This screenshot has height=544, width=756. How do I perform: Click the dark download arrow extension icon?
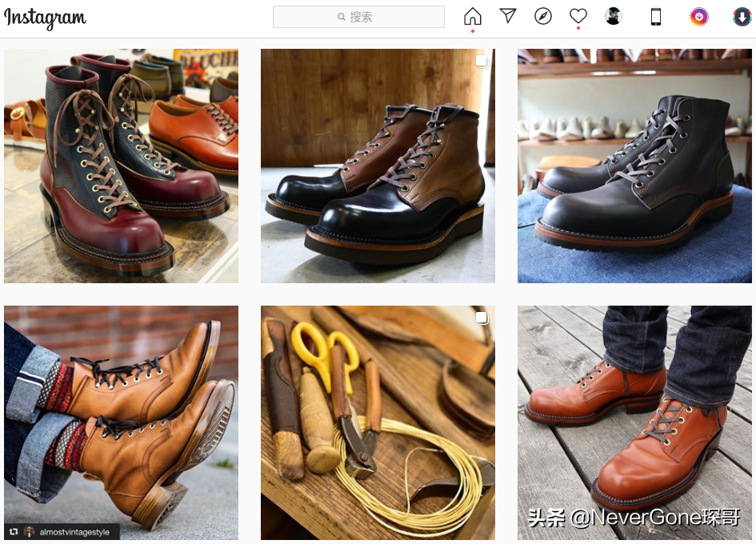tap(742, 18)
